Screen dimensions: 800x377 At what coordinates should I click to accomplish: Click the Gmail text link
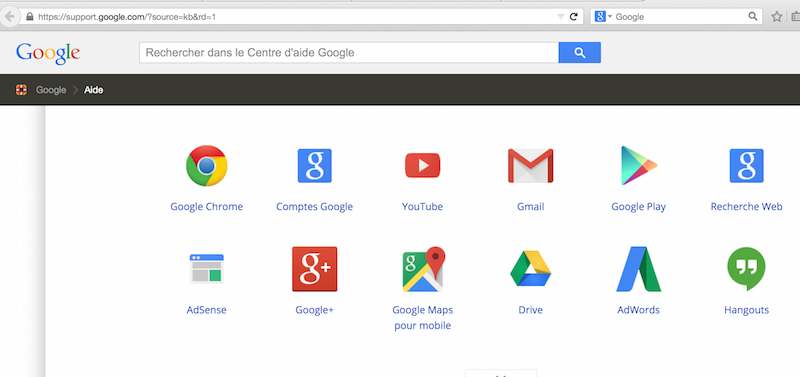tap(531, 207)
